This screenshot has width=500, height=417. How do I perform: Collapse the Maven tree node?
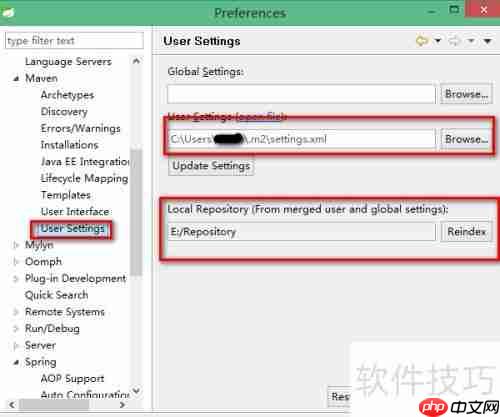(16, 79)
